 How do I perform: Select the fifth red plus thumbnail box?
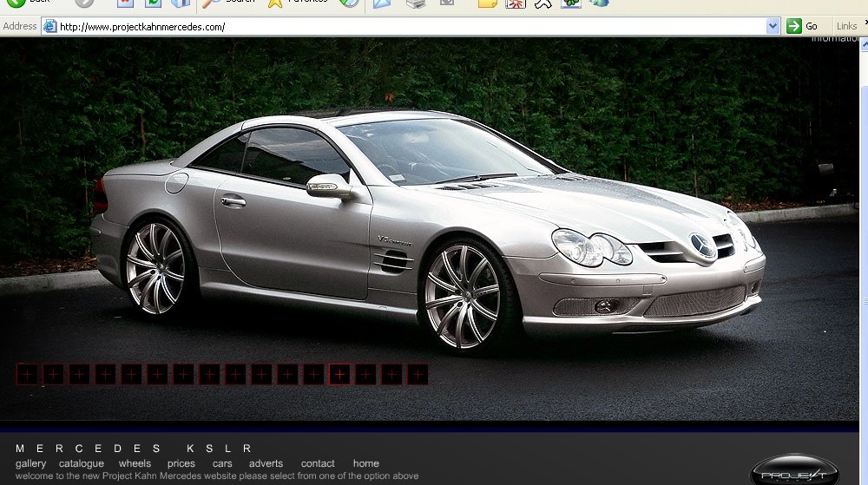[131, 375]
